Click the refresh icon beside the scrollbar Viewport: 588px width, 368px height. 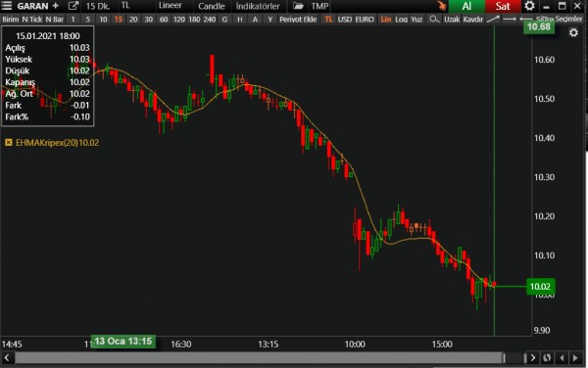pos(547,358)
